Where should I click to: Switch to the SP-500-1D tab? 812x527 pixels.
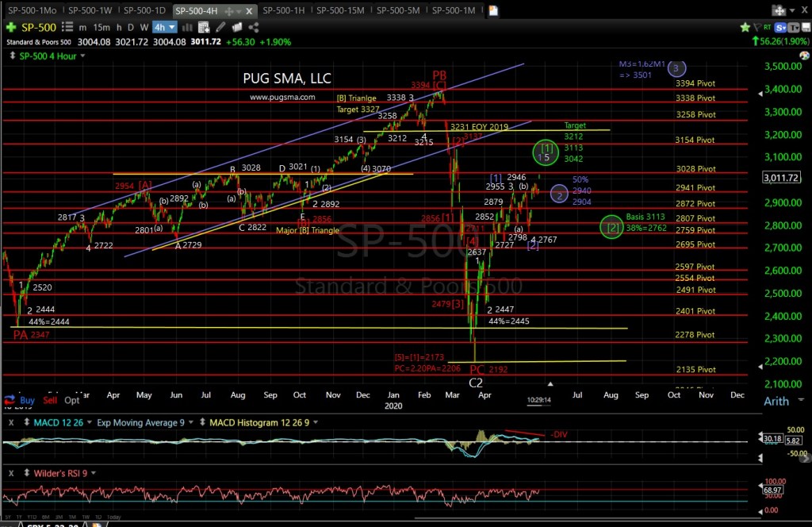[144, 10]
